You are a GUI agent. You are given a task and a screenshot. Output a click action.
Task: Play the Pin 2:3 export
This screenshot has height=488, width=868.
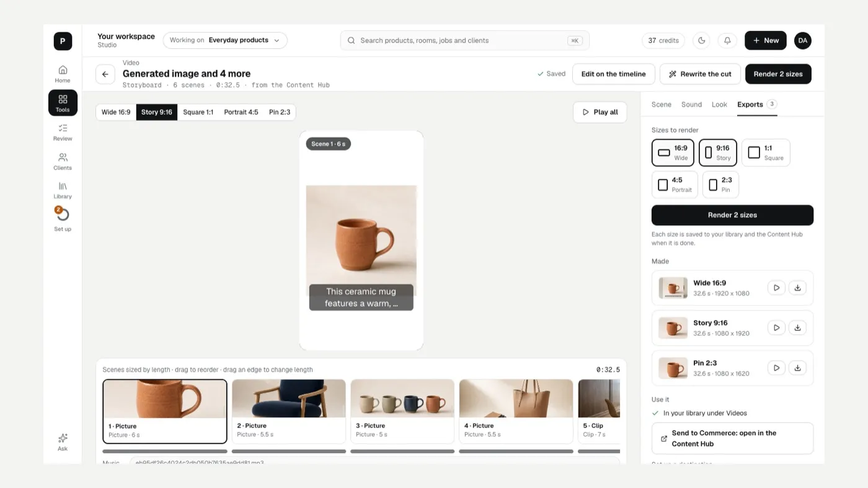pyautogui.click(x=776, y=368)
